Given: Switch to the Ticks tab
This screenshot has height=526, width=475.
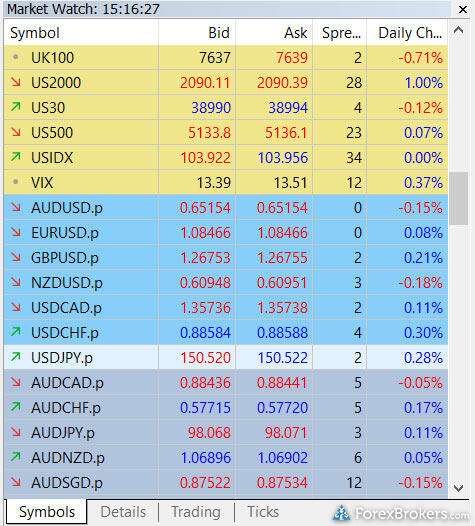Looking at the screenshot, I should click(x=263, y=512).
